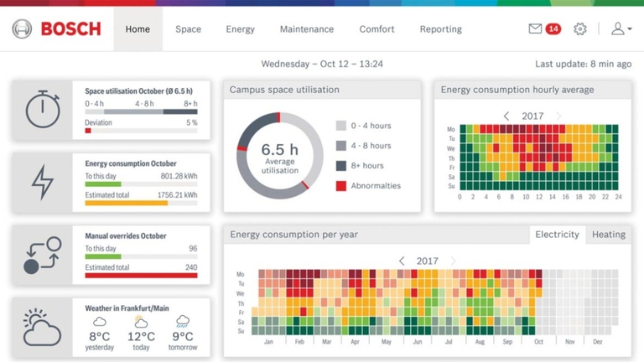Go to previous year in yearly consumption
644x362 pixels.
click(402, 261)
